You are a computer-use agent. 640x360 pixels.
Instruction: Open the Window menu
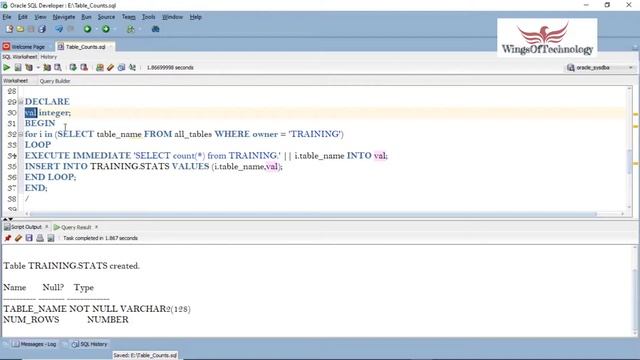click(x=172, y=17)
